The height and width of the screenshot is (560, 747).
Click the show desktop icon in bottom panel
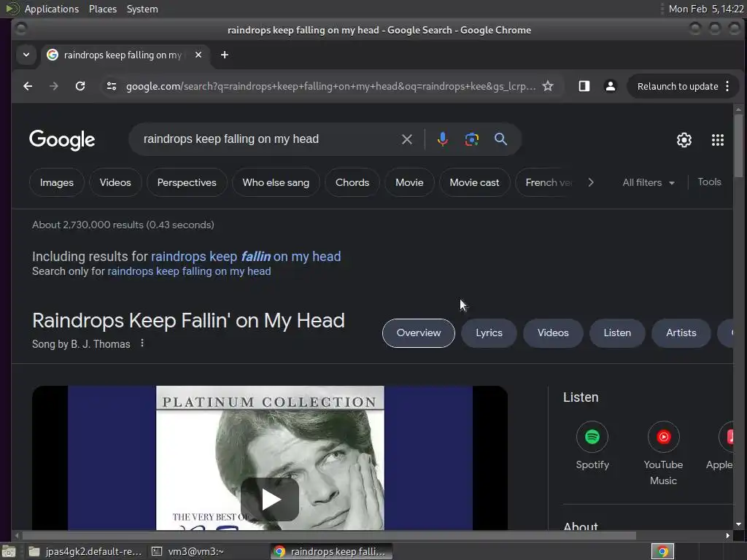pyautogui.click(x=9, y=551)
